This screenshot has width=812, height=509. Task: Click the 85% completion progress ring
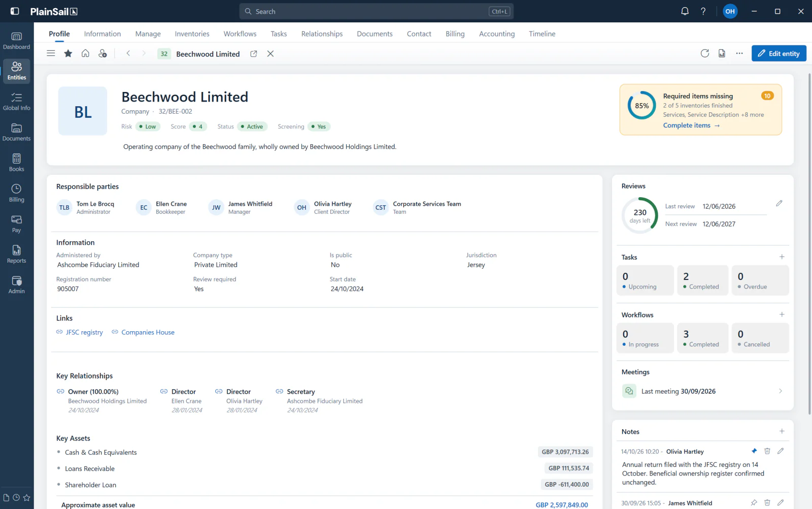click(642, 106)
